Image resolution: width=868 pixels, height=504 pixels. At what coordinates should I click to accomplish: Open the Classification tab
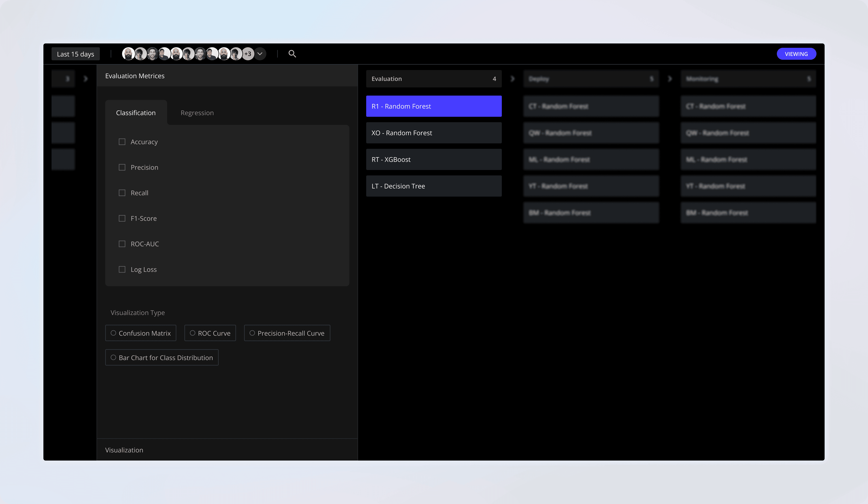(136, 113)
